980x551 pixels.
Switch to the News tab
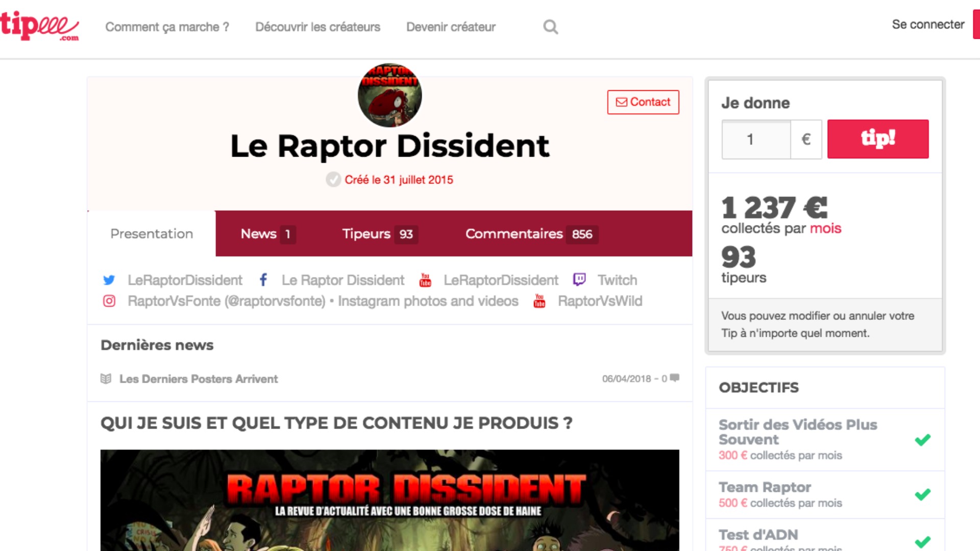tap(267, 234)
